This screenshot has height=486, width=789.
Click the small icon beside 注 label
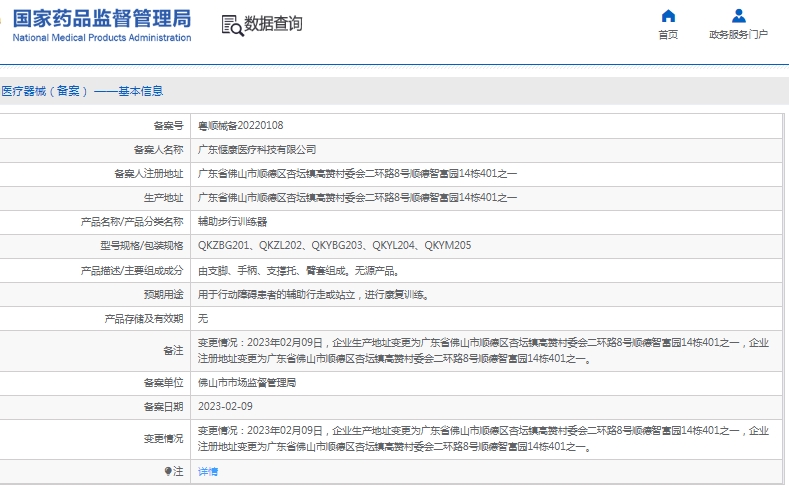click(x=168, y=471)
